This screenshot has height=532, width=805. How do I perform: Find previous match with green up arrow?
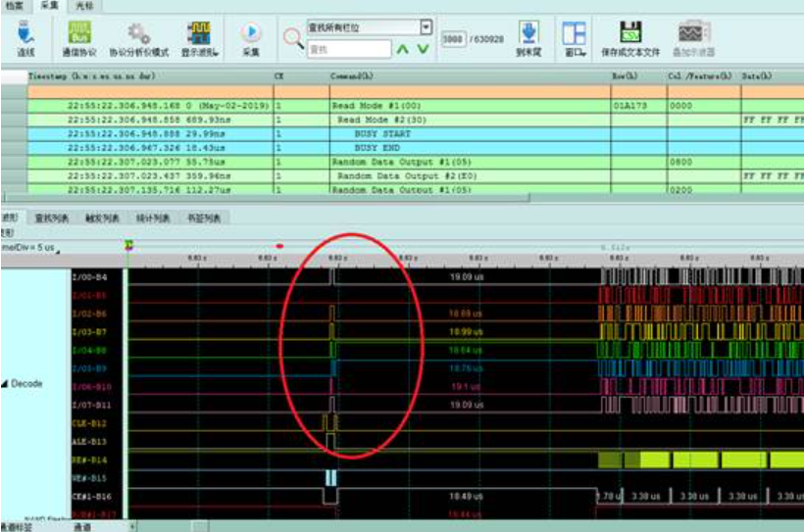pyautogui.click(x=403, y=48)
